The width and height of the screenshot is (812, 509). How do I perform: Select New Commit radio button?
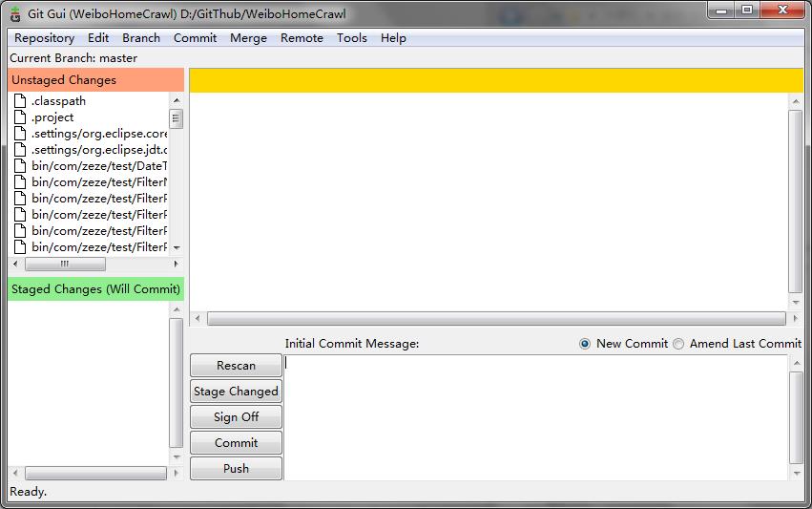(585, 344)
